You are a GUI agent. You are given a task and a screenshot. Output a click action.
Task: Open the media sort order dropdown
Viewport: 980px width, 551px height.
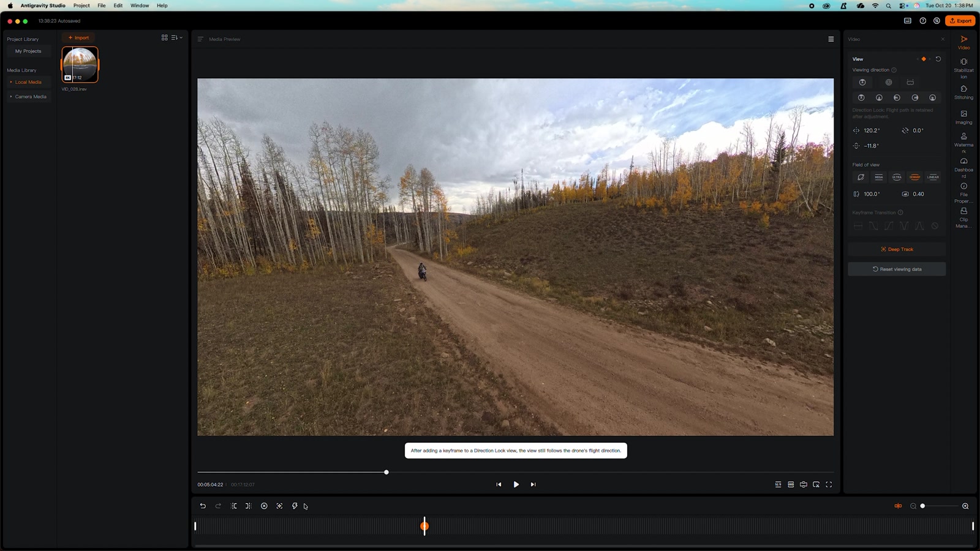177,38
